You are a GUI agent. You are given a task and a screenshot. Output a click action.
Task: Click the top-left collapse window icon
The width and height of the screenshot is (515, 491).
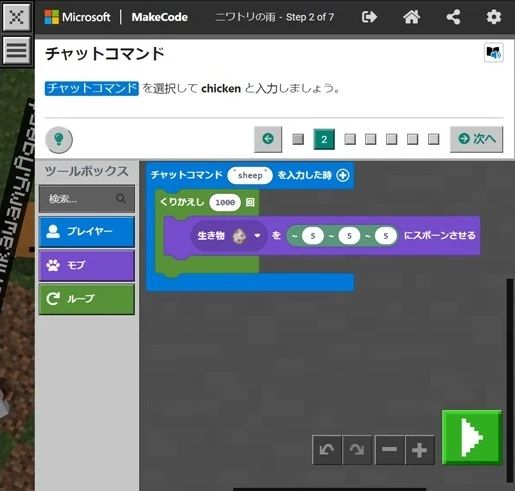pyautogui.click(x=17, y=16)
